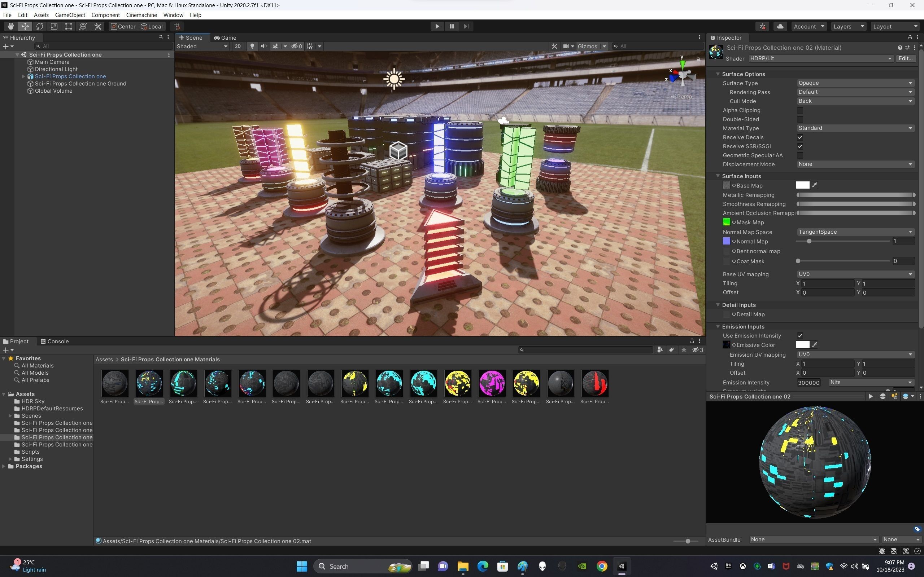Image resolution: width=924 pixels, height=577 pixels.
Task: Open the Cloud services icon
Action: pos(780,26)
